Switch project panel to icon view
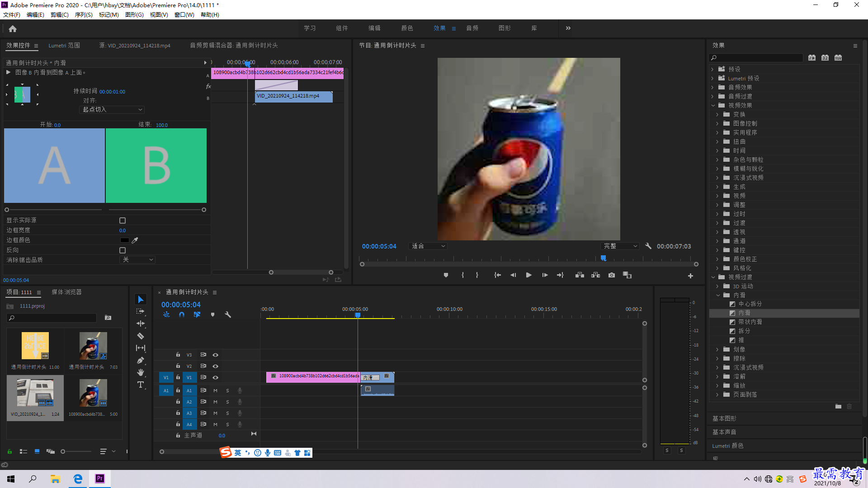The height and width of the screenshot is (488, 868). [37, 451]
